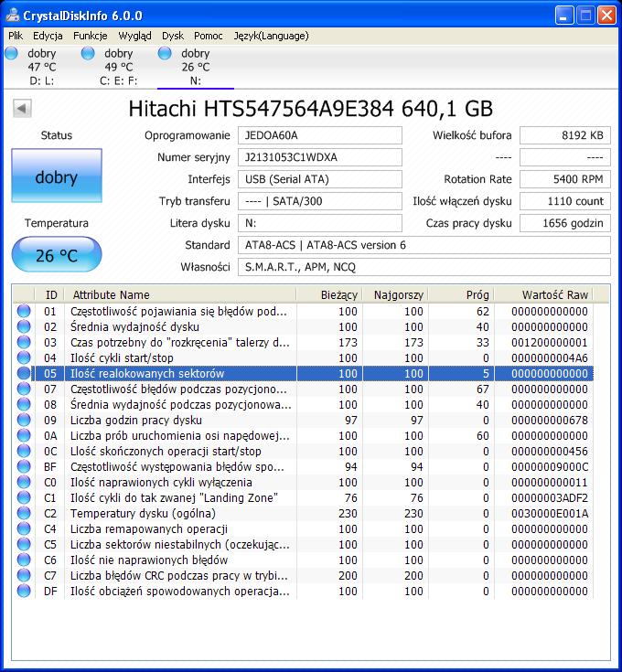Click the Wartość Raw column header

[x=544, y=294]
